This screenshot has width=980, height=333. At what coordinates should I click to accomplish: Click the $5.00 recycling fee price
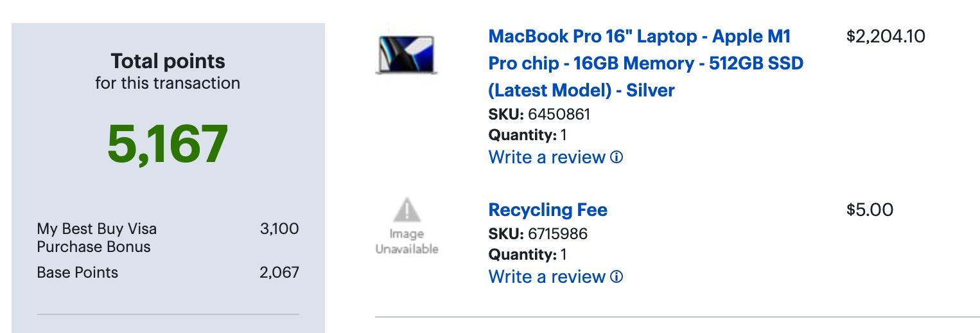click(x=870, y=210)
